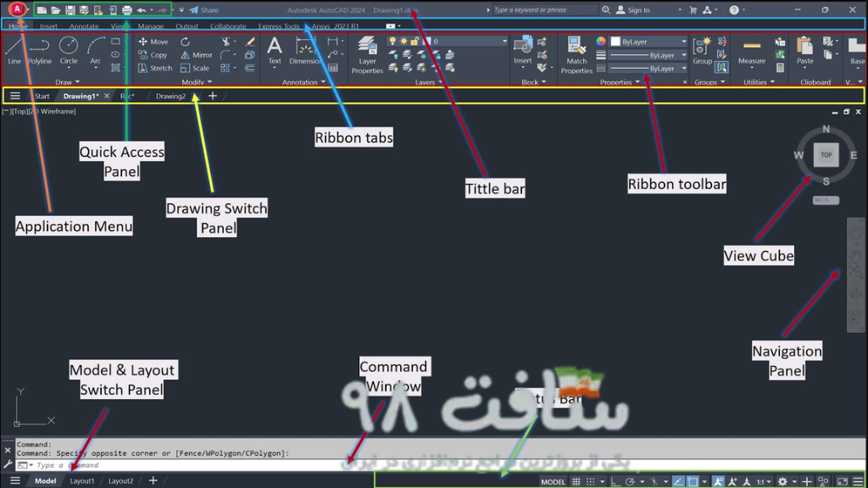This screenshot has height=488, width=868.
Task: Open the AutoCAD application menu button
Action: 17,9
